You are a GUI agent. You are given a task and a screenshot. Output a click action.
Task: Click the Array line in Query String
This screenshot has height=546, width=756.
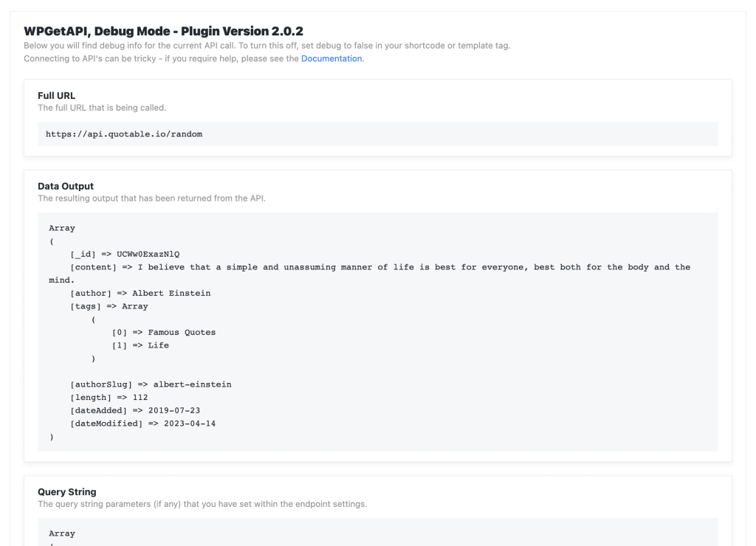tap(62, 533)
